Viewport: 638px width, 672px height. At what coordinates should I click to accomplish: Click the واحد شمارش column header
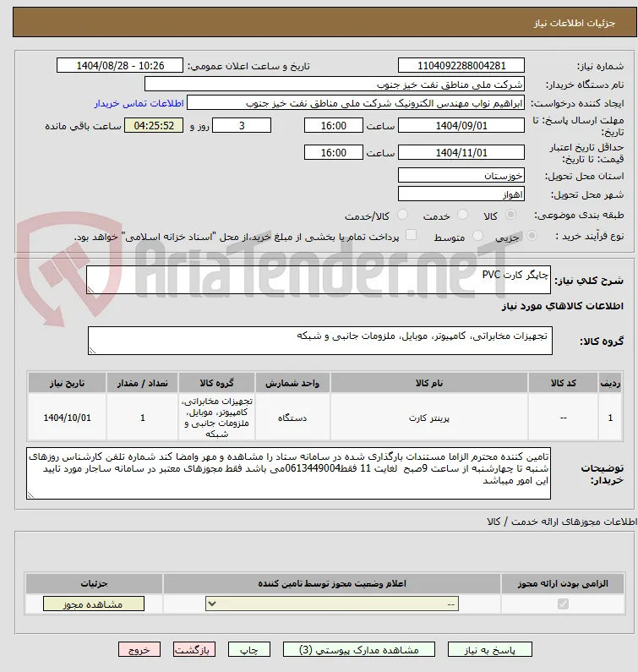click(x=292, y=383)
